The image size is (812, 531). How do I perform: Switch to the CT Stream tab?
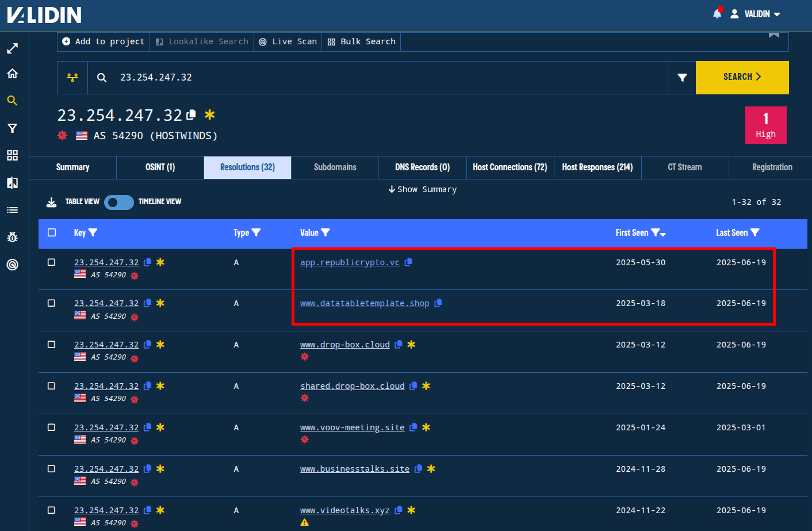point(685,167)
